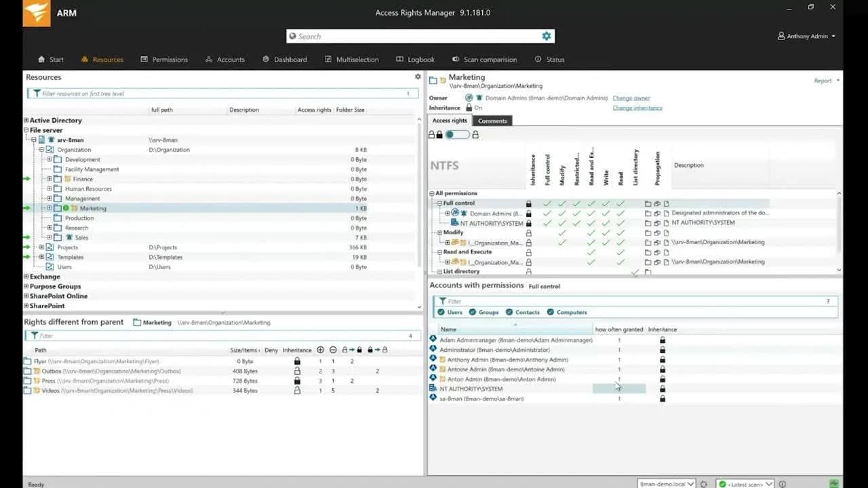Open the Dashboard tab
This screenshot has height=488, width=868.
(x=285, y=60)
